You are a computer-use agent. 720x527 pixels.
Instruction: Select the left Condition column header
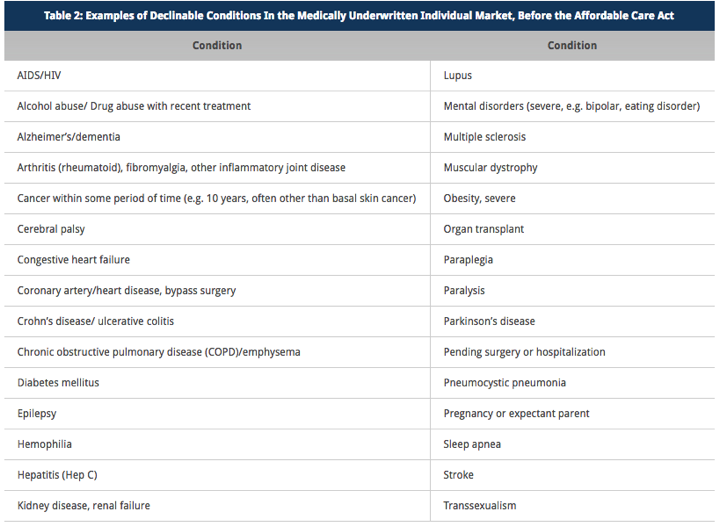pos(217,45)
